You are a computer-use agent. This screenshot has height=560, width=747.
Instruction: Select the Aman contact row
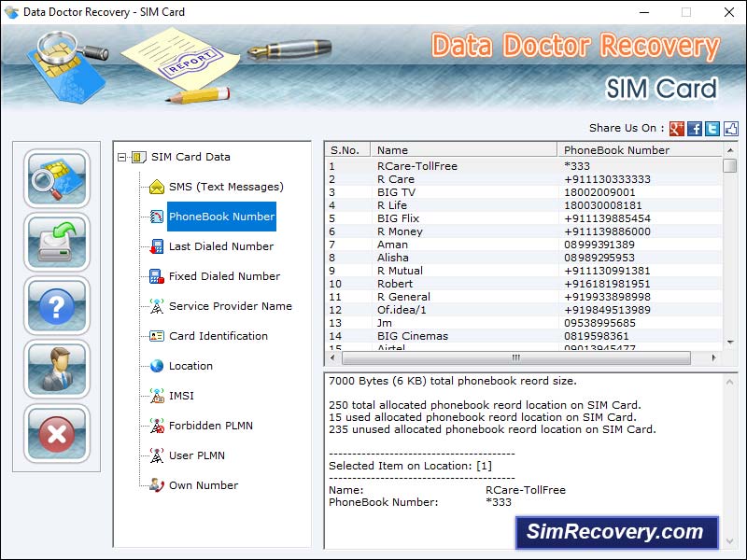(524, 245)
